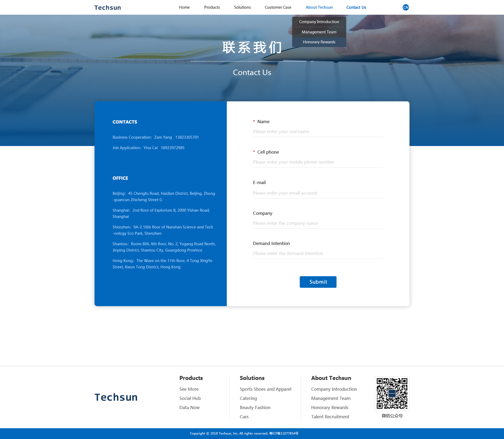The height and width of the screenshot is (439, 504).
Task: Focus the Name input field
Action: coord(318,132)
